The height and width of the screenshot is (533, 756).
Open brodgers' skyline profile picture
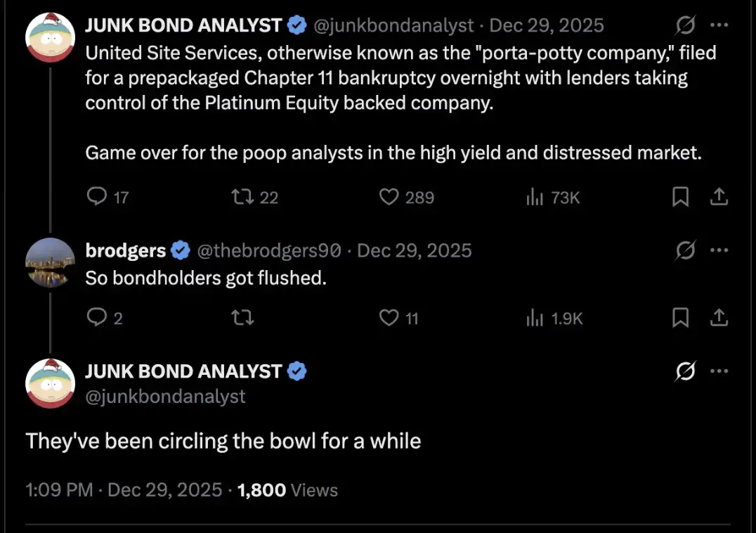50,262
